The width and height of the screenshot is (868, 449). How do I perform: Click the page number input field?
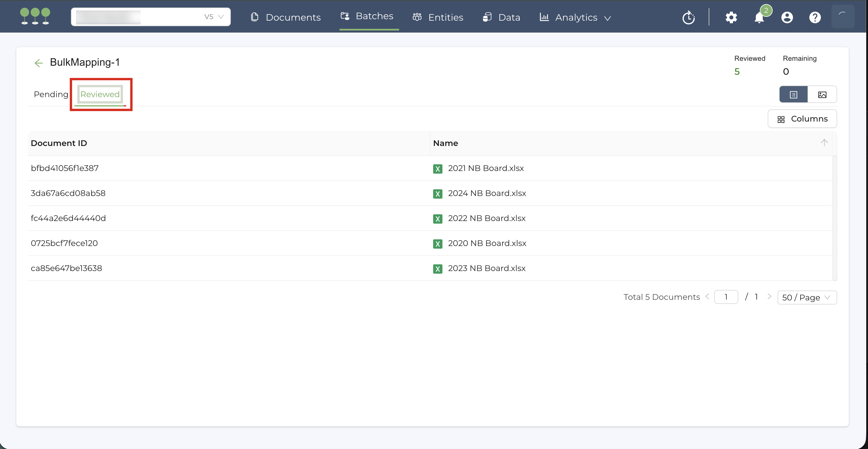(x=726, y=297)
